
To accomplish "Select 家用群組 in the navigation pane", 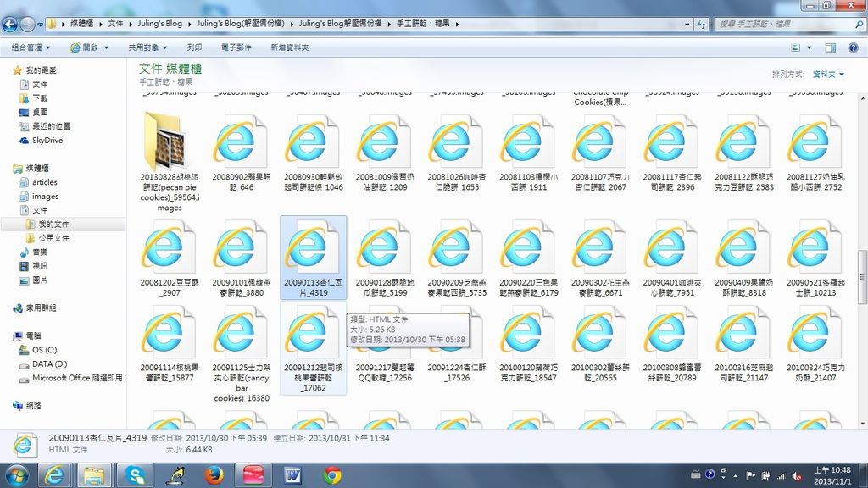I will point(41,308).
